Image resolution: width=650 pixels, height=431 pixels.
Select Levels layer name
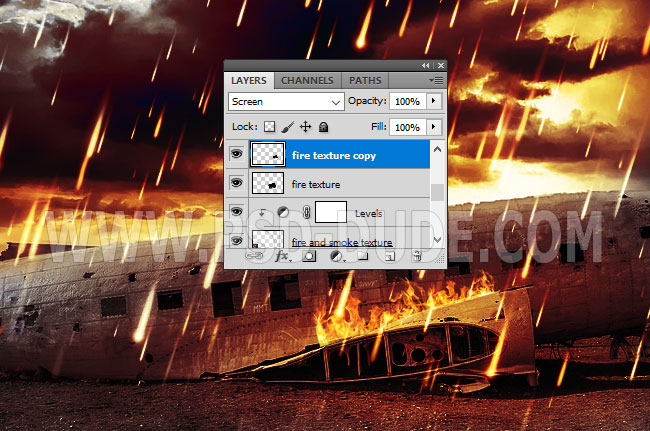[369, 213]
